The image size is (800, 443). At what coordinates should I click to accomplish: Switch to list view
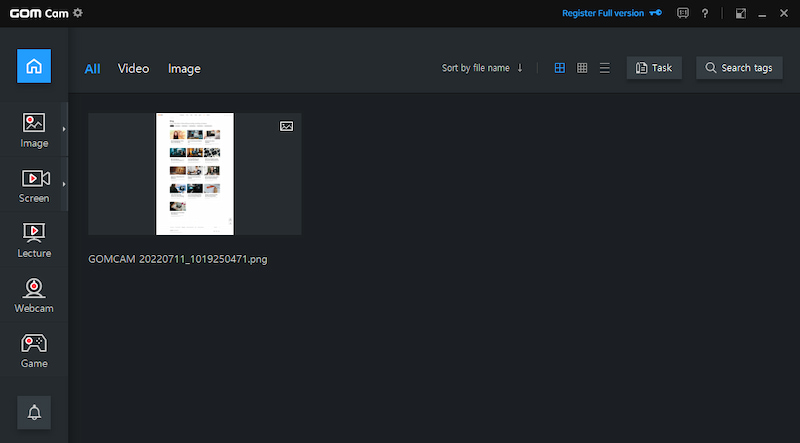(605, 68)
